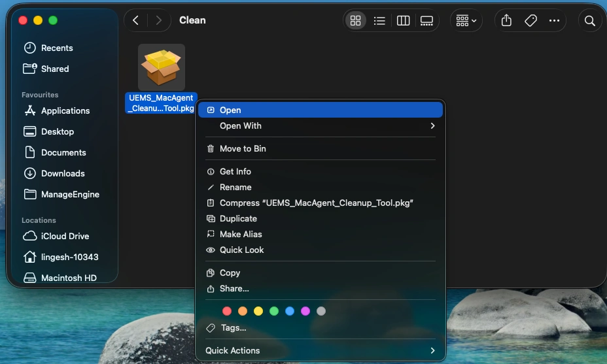Click the UEMS_MacAgent_Cleanu...Tool.pkg file name

[x=161, y=103]
